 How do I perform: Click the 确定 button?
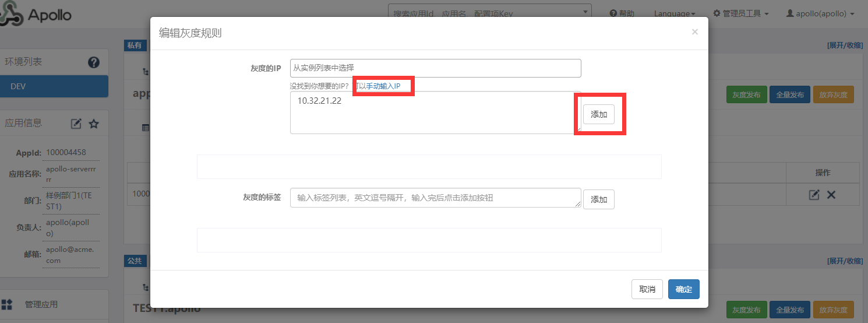click(x=684, y=289)
